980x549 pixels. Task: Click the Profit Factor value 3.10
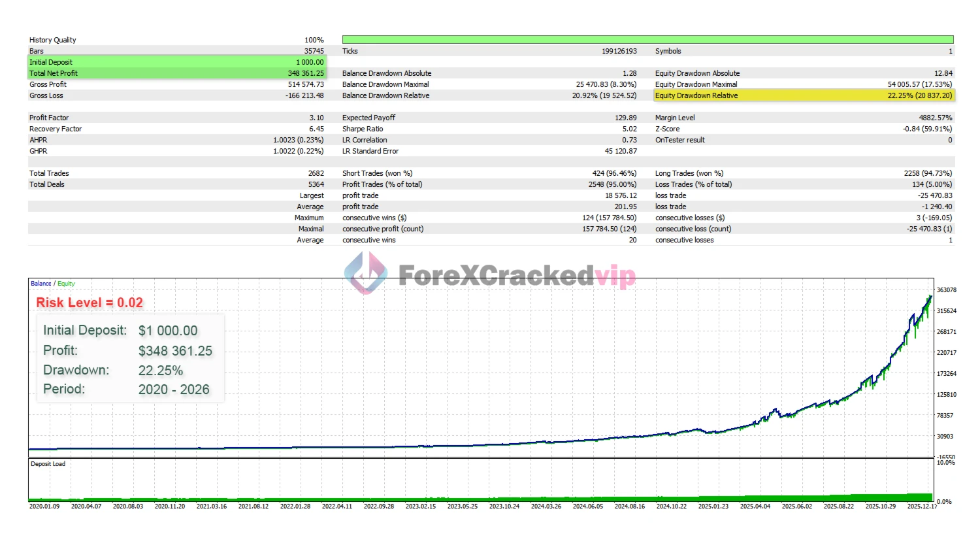coord(316,118)
